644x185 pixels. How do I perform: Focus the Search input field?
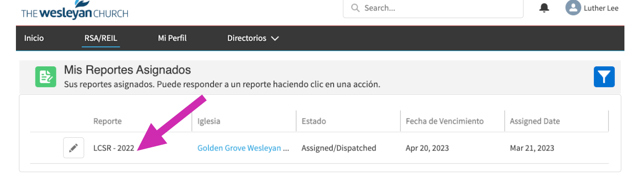[433, 8]
